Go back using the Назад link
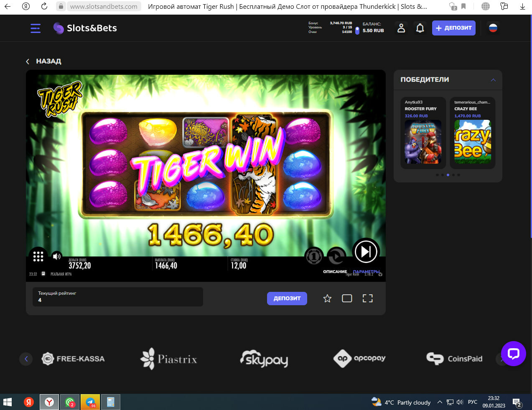532x410 pixels. click(44, 61)
